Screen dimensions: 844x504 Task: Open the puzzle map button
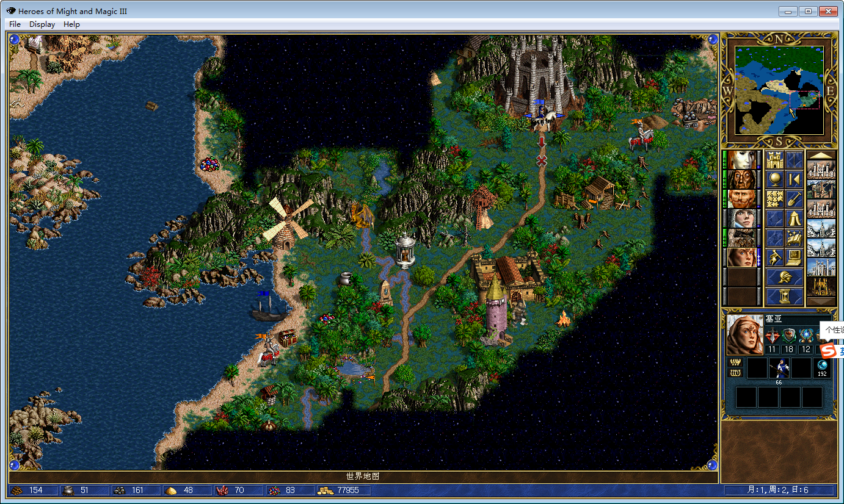(x=774, y=199)
